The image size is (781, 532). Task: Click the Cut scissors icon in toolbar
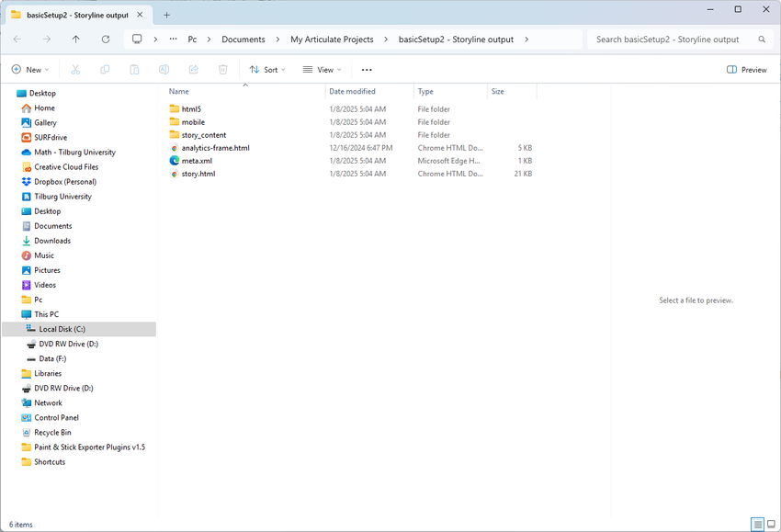[x=75, y=70]
